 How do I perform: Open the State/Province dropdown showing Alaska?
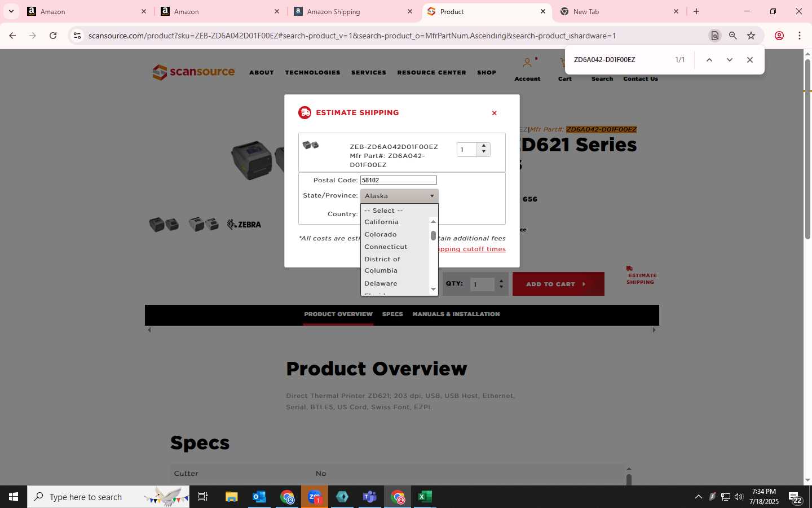[x=399, y=196]
